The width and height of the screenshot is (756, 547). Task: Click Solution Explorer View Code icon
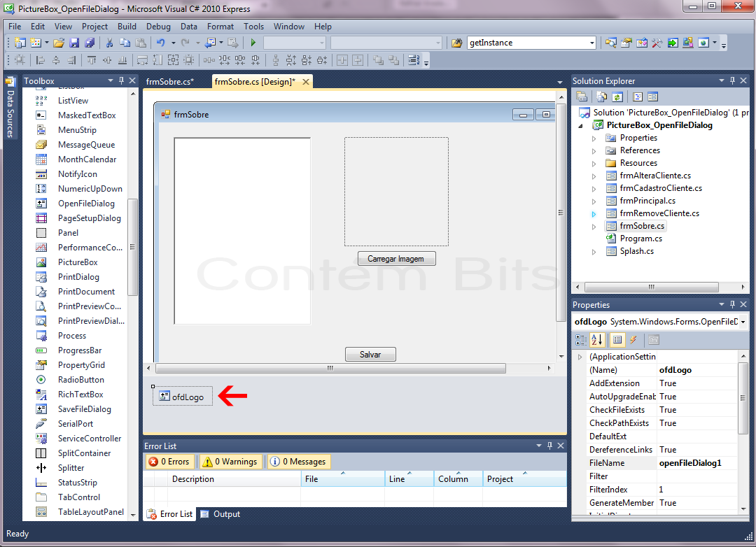[638, 97]
